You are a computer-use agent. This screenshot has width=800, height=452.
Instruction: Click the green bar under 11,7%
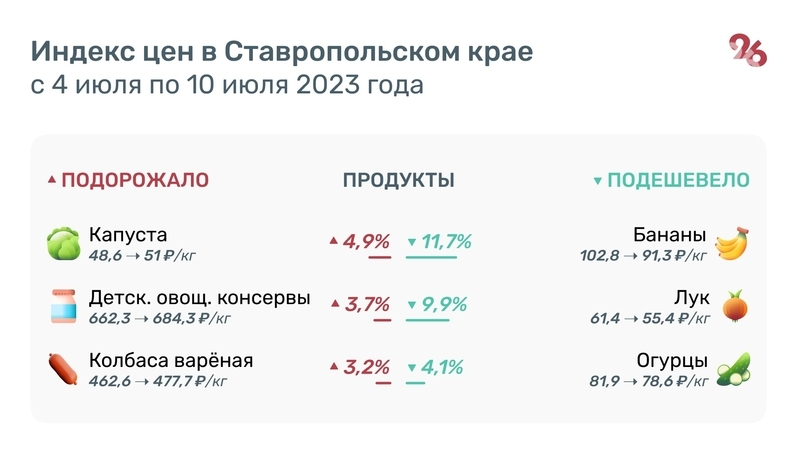[x=431, y=258]
